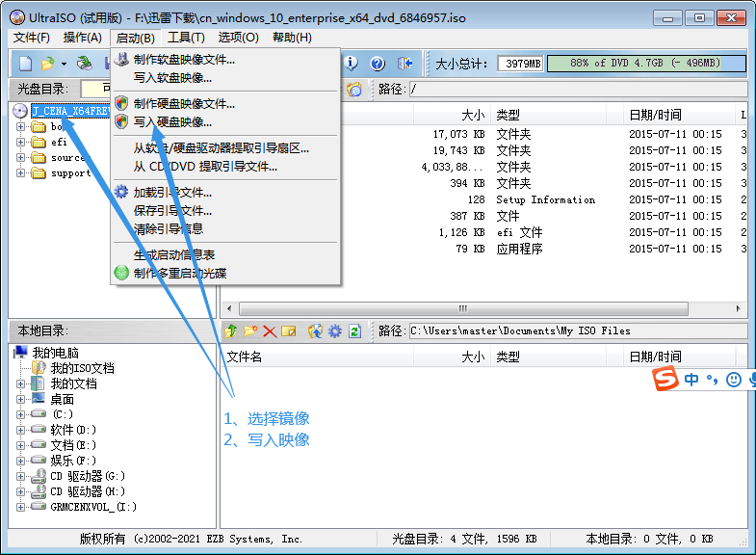The height and width of the screenshot is (555, 756).
Task: Click the Setup Information file type cell
Action: pyautogui.click(x=546, y=199)
